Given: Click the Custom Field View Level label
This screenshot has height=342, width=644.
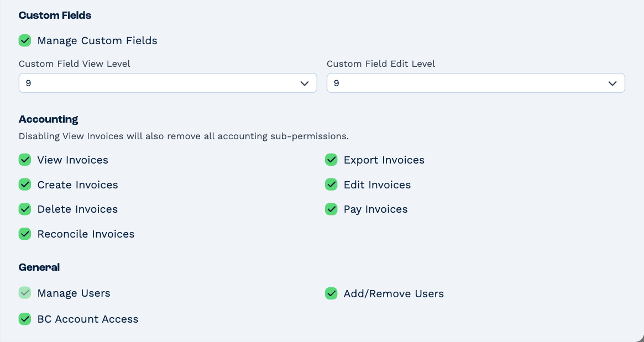Looking at the screenshot, I should pyautogui.click(x=74, y=64).
